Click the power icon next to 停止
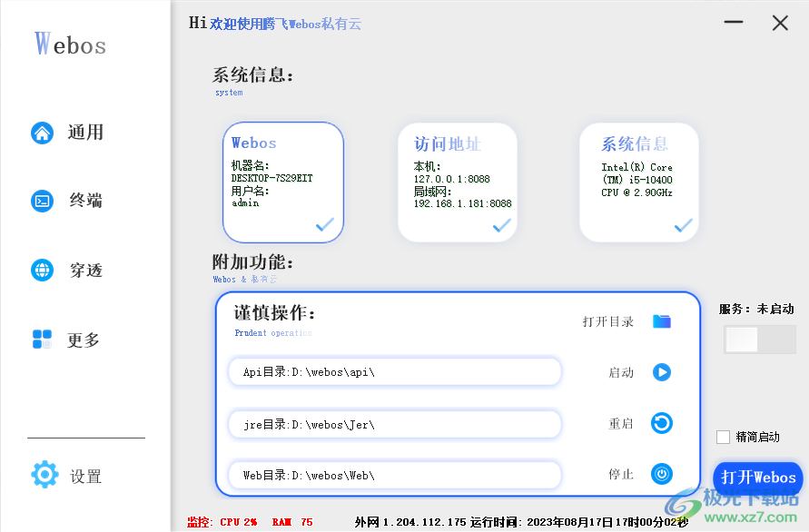Viewport: 809px width, 532px height. click(661, 474)
